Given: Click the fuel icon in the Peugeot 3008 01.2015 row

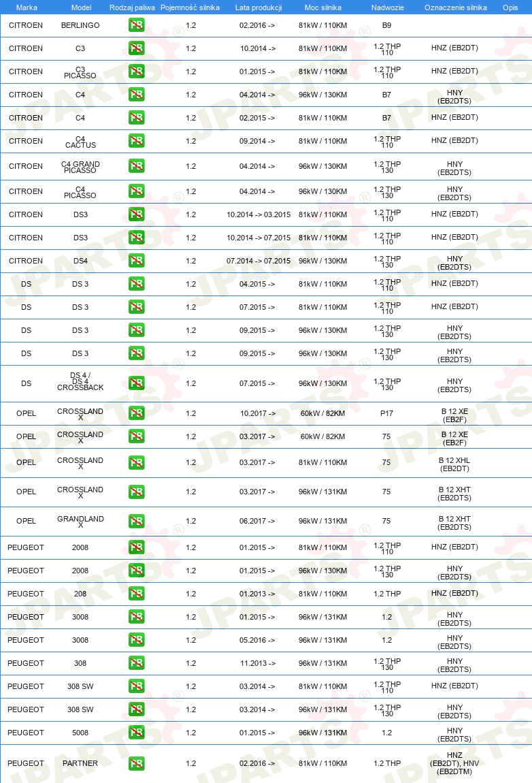Looking at the screenshot, I should point(136,617).
